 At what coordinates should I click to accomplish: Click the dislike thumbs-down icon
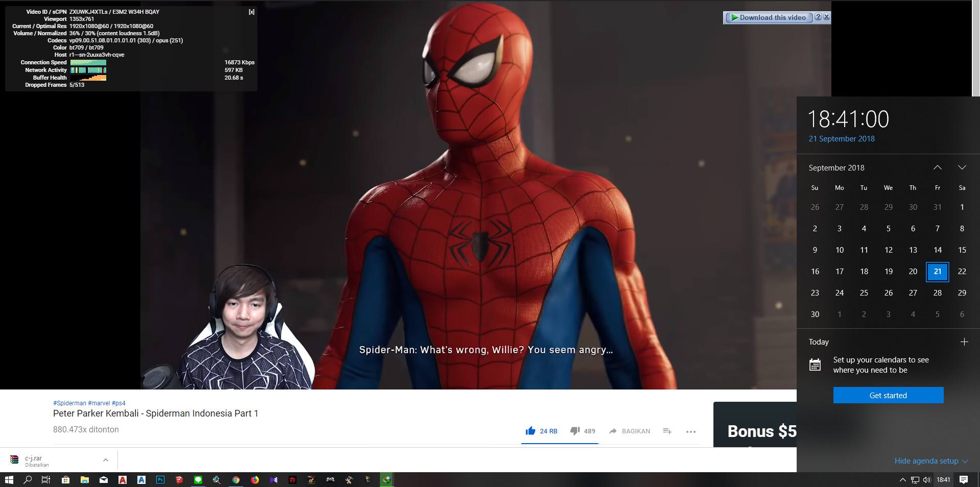pyautogui.click(x=575, y=431)
